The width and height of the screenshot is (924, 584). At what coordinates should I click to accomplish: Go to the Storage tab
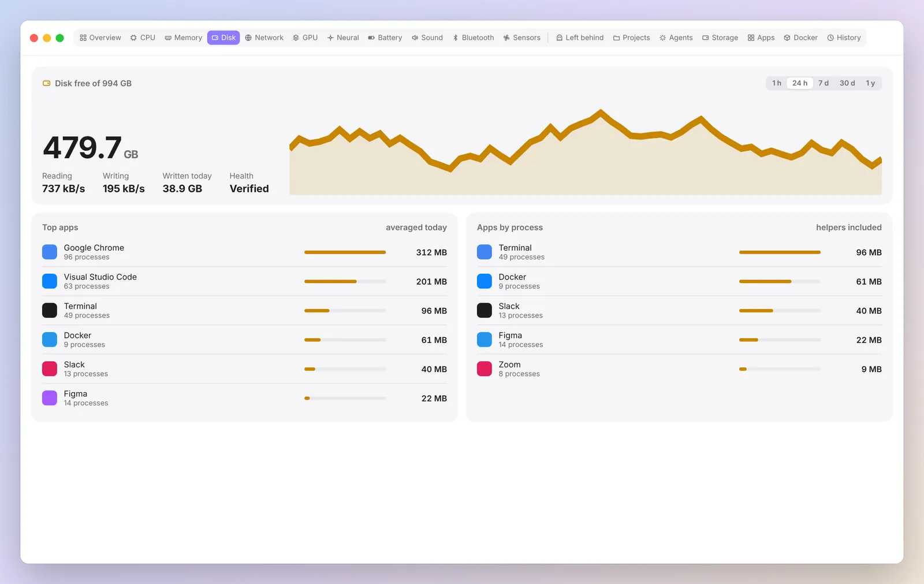click(x=720, y=38)
